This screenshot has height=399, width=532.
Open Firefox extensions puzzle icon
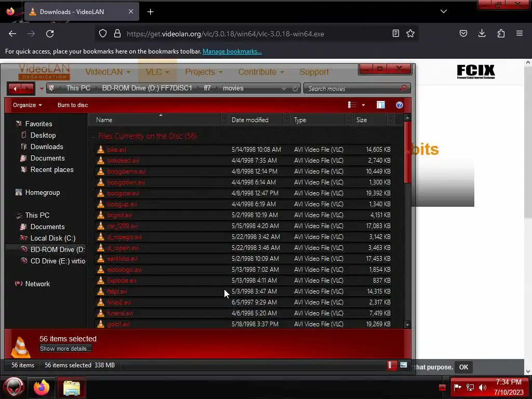[501, 33]
